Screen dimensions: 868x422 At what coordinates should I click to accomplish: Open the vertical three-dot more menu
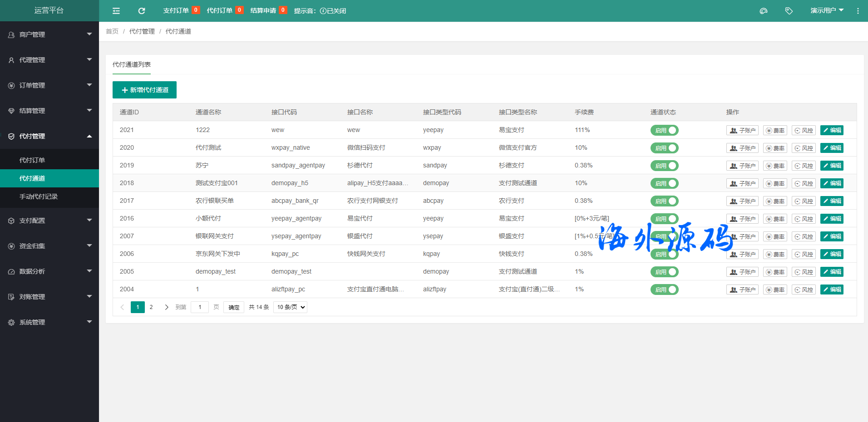(x=858, y=11)
